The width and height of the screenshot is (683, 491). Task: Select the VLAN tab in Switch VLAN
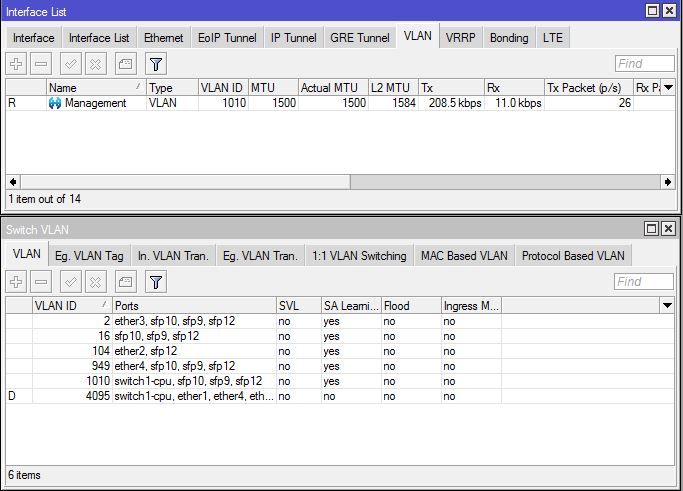[27, 254]
